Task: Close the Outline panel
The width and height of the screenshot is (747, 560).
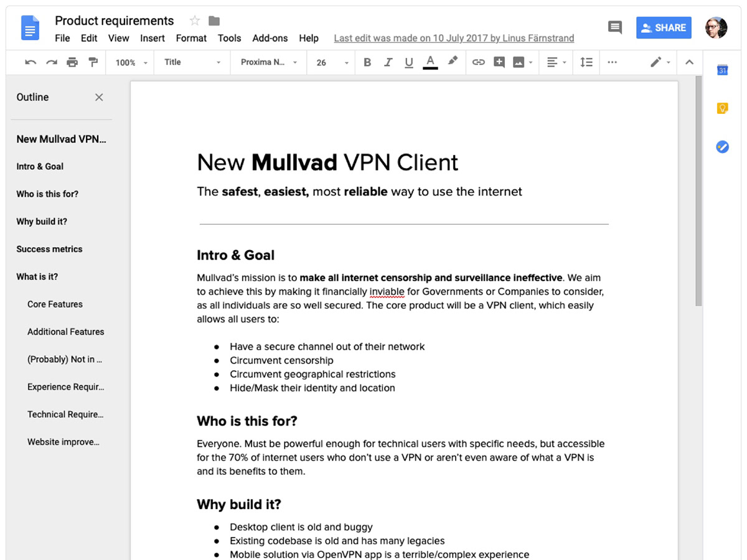Action: pos(99,97)
